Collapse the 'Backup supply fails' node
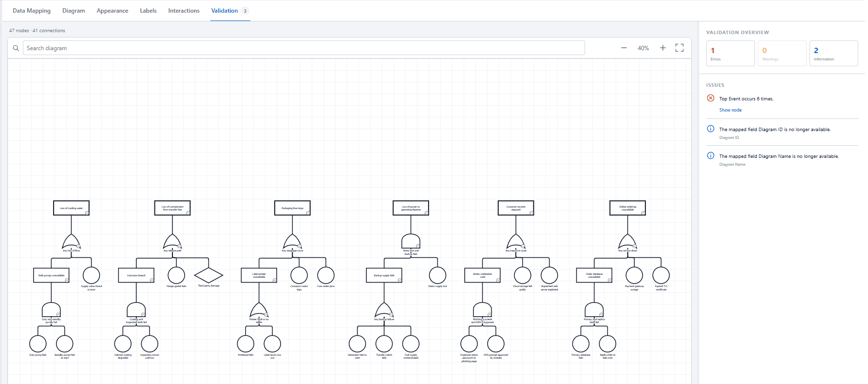The height and width of the screenshot is (384, 868). [399, 280]
